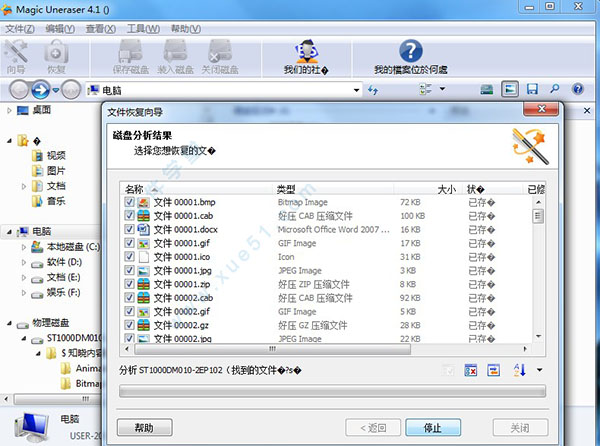Uncheck 文件 00001.jpg checkbox

click(x=129, y=270)
